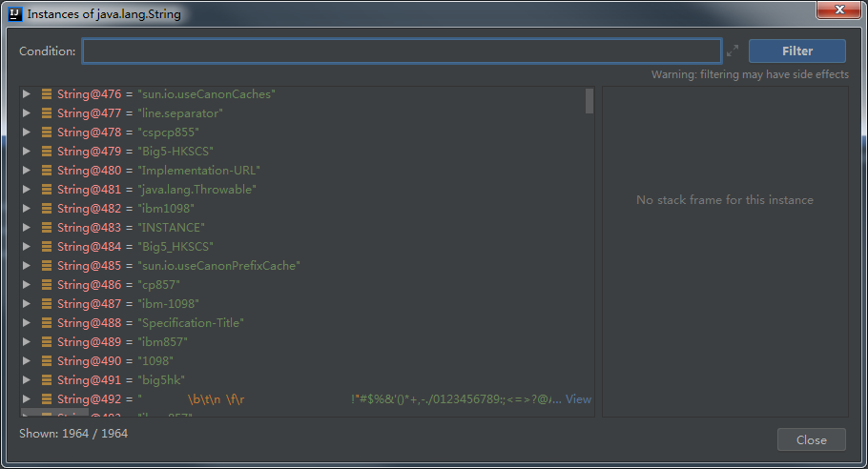The width and height of the screenshot is (868, 469).
Task: Click the object icon of String@487
Action: 47,304
